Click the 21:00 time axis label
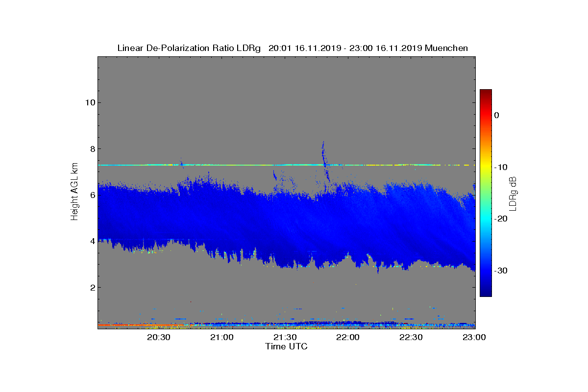The width and height of the screenshot is (588, 392). click(223, 338)
